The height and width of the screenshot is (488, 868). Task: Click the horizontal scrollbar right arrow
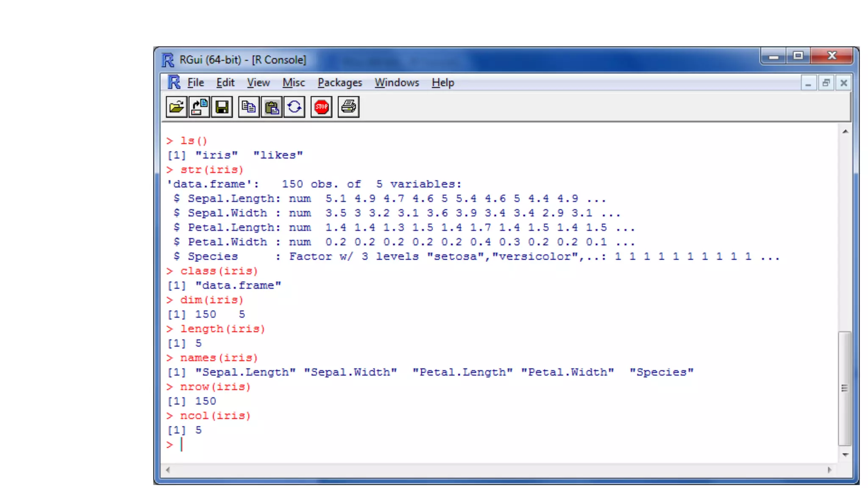pyautogui.click(x=829, y=469)
